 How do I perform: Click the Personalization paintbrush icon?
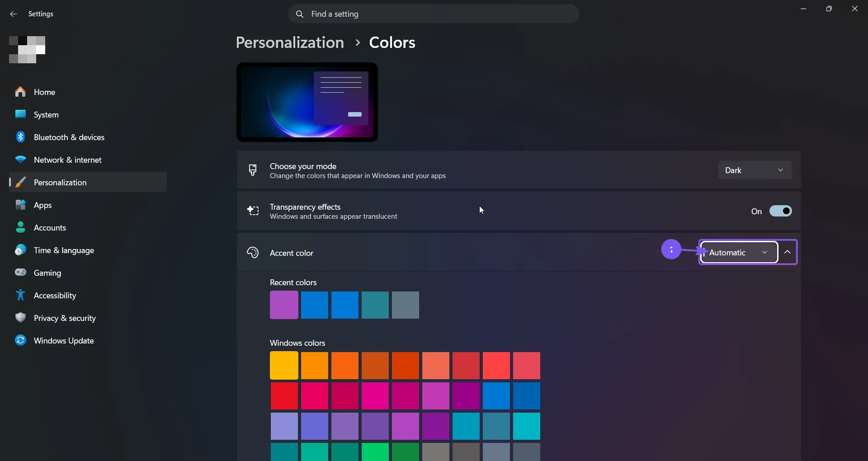click(20, 182)
